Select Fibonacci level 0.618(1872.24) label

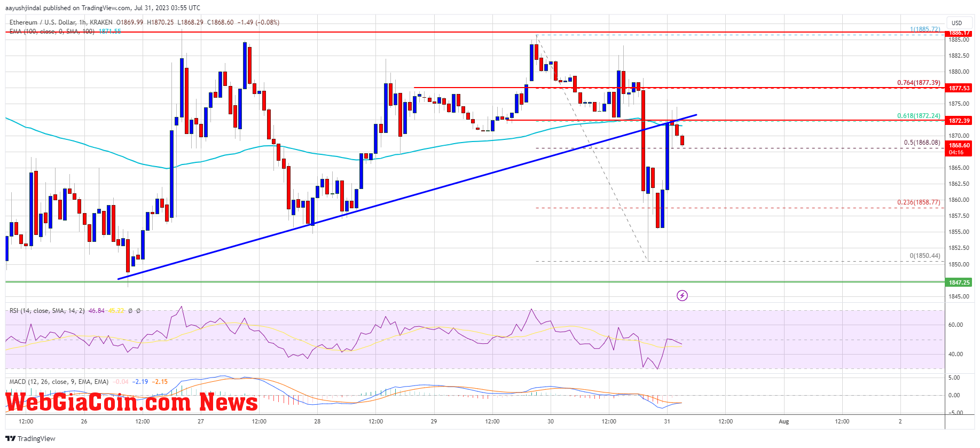(x=919, y=116)
